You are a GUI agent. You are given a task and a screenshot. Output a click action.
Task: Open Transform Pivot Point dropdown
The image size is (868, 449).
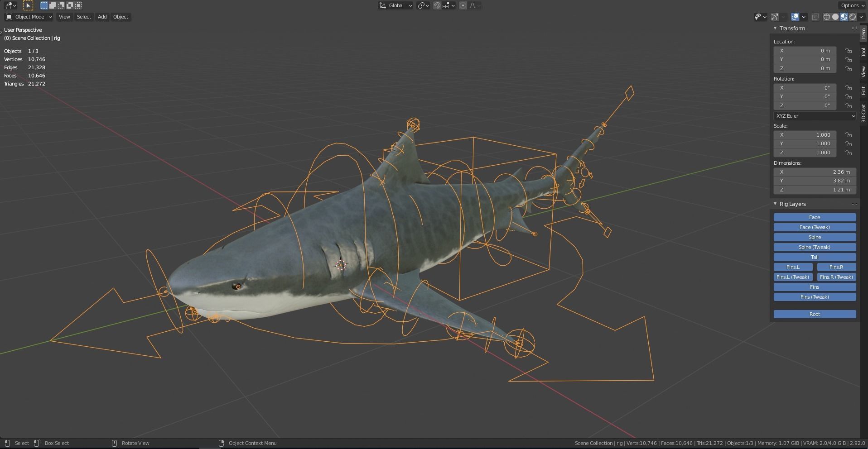[x=423, y=5]
